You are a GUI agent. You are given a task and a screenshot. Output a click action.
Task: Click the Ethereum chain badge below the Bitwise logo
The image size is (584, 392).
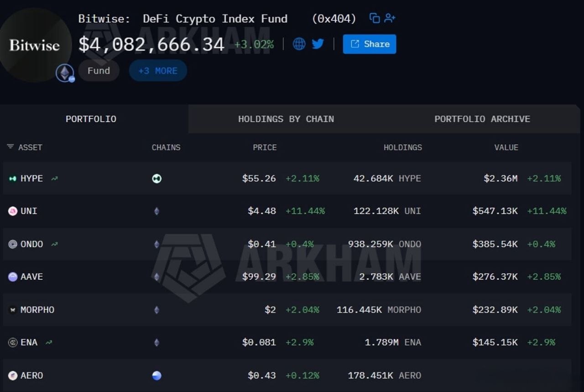click(x=65, y=73)
